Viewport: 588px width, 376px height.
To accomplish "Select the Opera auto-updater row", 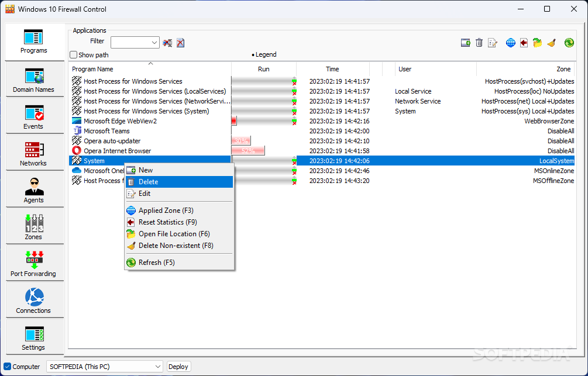I will pyautogui.click(x=322, y=141).
